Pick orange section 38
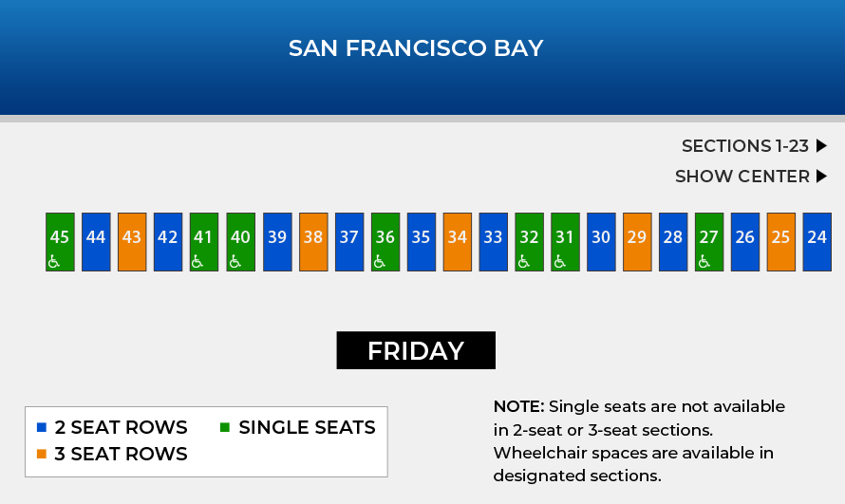This screenshot has width=845, height=504. coord(313,242)
